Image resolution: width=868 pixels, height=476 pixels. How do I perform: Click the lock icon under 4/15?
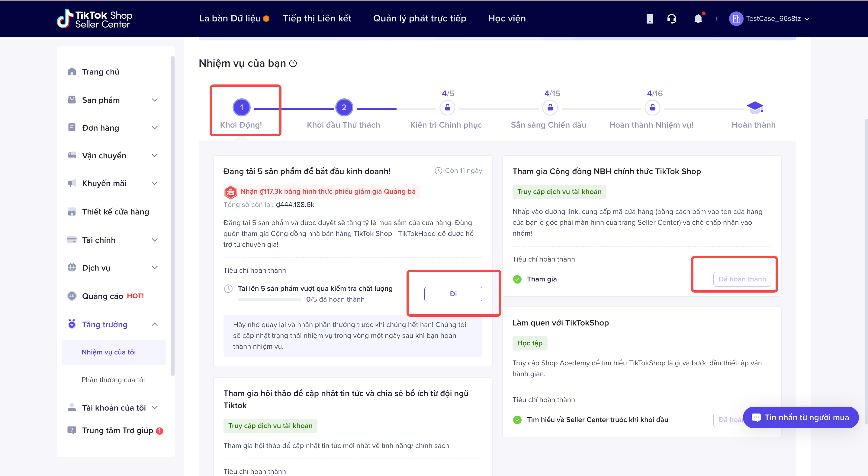coord(550,107)
